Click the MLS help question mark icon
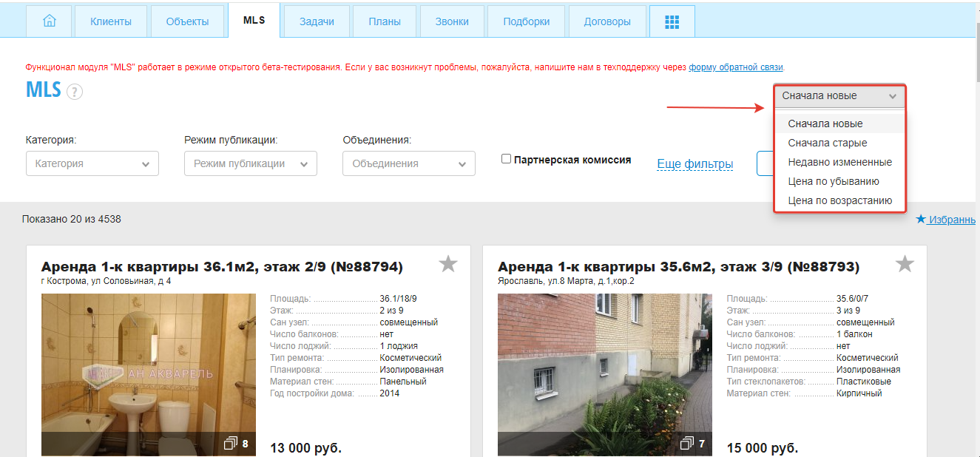 pos(75,92)
